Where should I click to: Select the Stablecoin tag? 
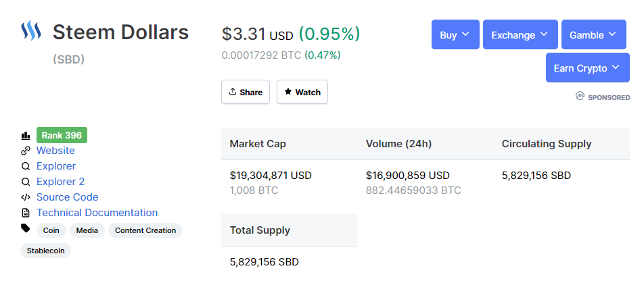tap(45, 251)
